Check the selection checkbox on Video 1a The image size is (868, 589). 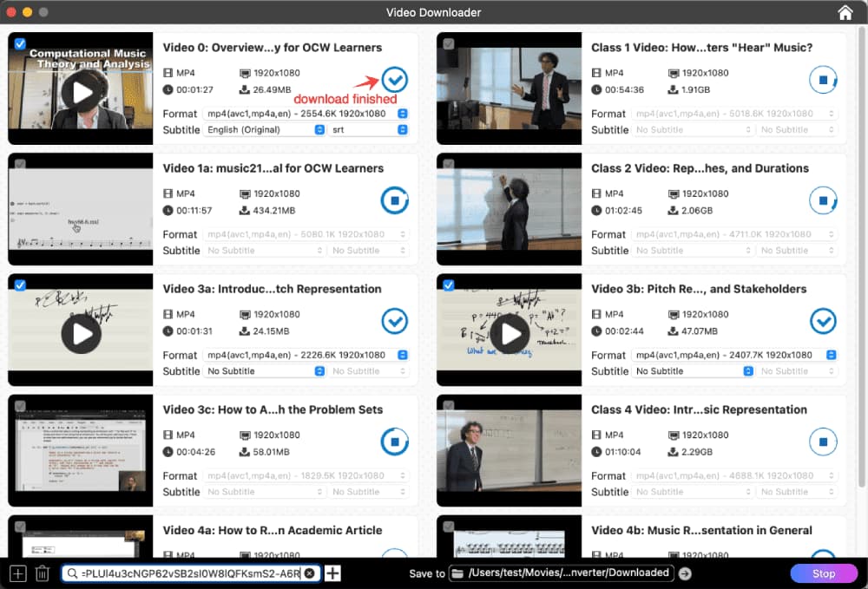(x=20, y=163)
